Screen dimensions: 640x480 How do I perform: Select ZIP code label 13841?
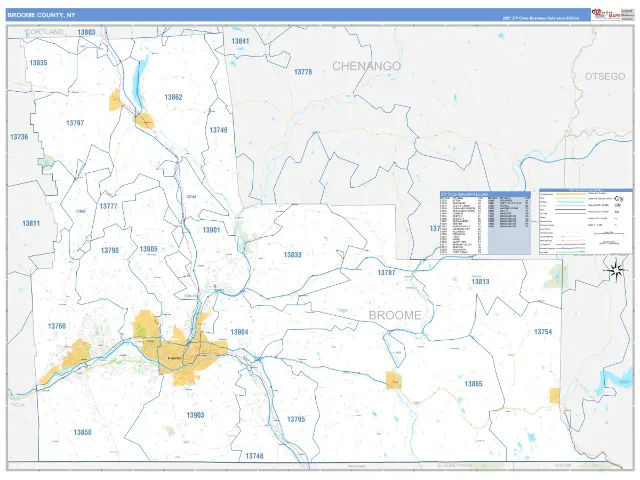click(240, 41)
